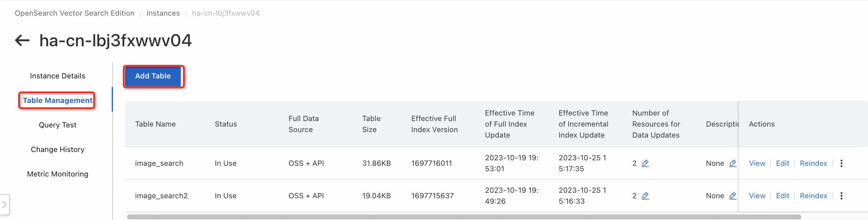Edit resource count for image_search table
Viewport: 868px width, 220px height.
645,163
